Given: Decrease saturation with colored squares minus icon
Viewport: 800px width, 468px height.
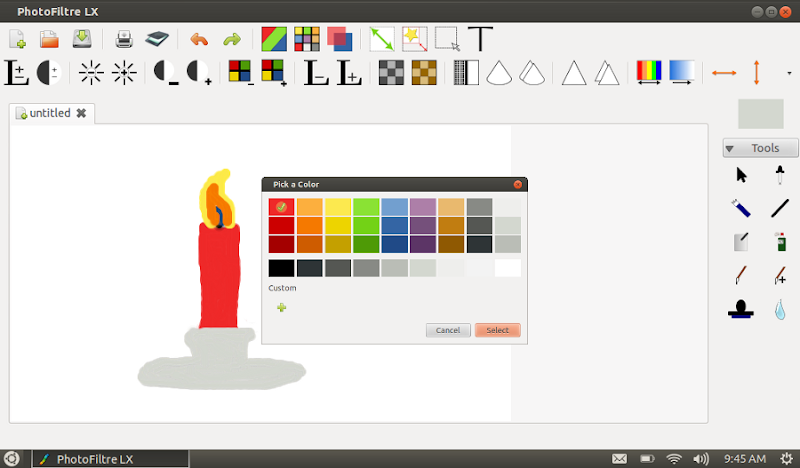Looking at the screenshot, I should point(241,72).
